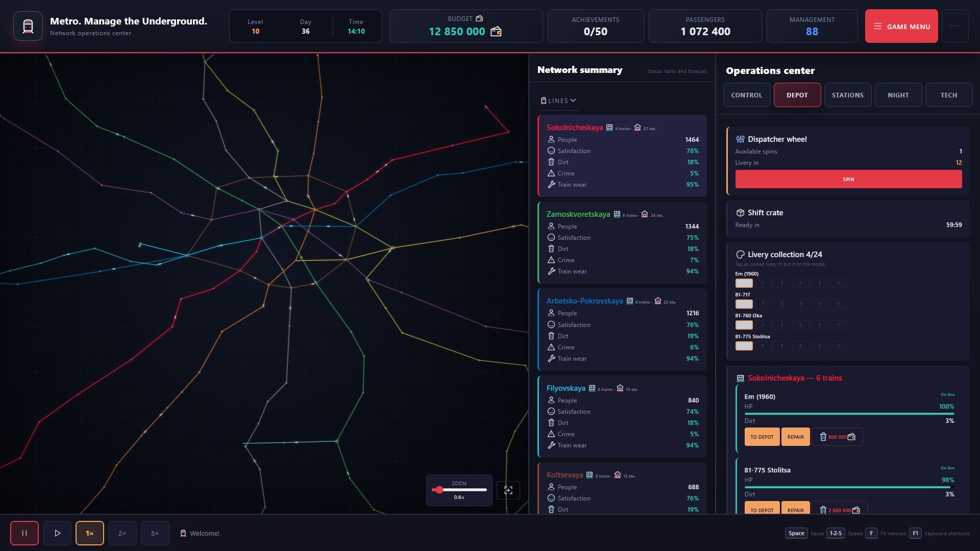
Task: Click the Koltsevaya stations icon
Action: [618, 475]
